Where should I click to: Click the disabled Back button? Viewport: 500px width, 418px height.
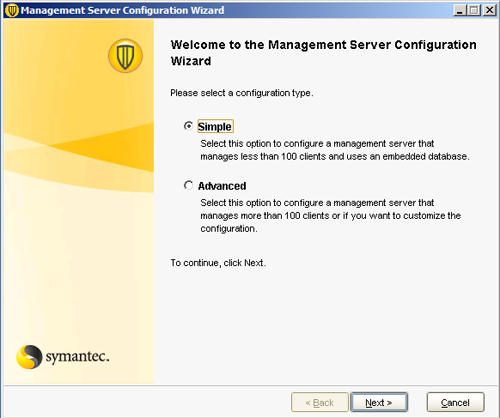[x=320, y=402]
